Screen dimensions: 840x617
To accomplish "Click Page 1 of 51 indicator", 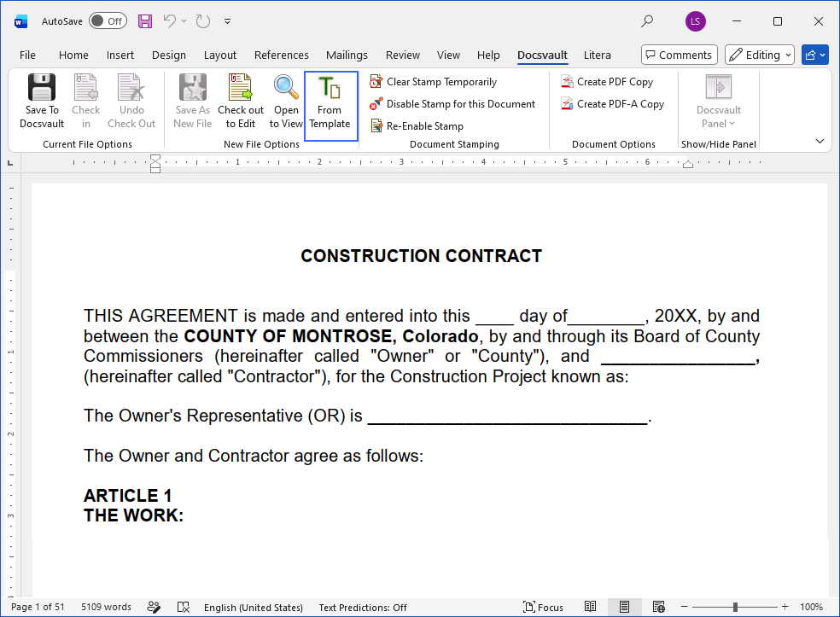I will coord(38,607).
